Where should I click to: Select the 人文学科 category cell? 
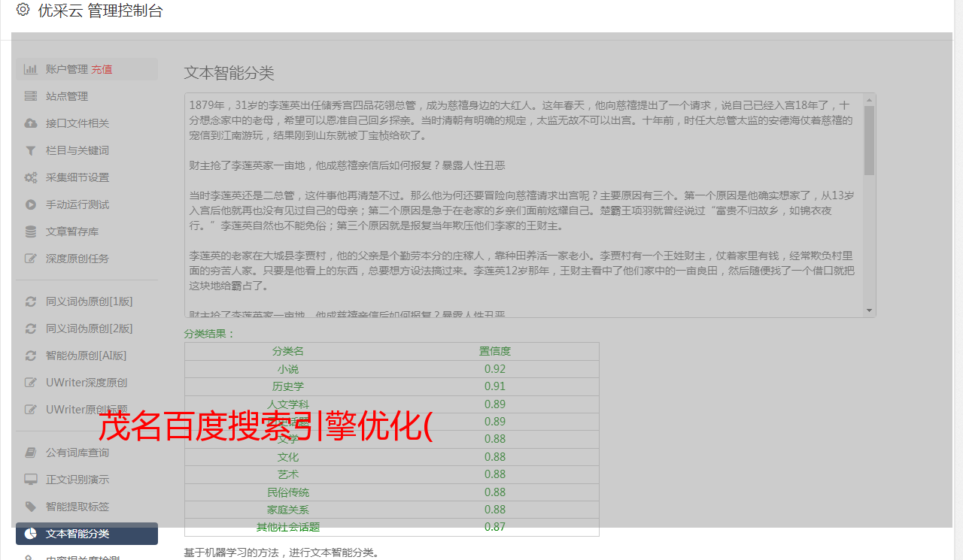pos(288,404)
